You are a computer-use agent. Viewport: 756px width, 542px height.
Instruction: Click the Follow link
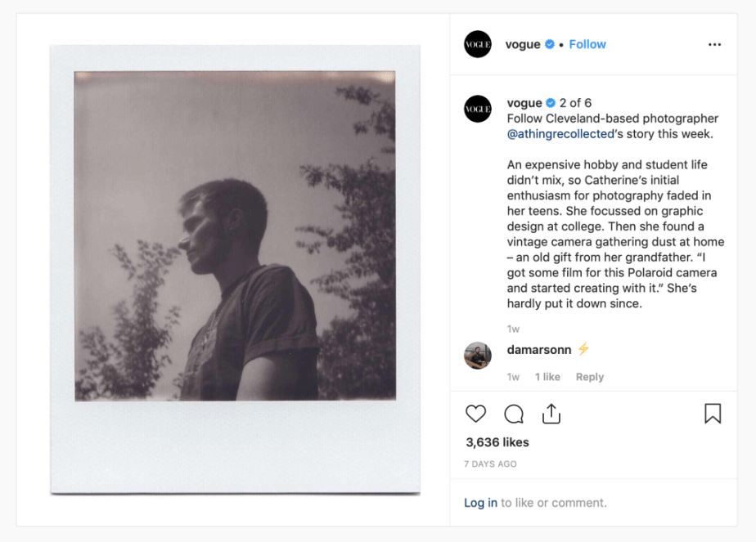pos(587,44)
